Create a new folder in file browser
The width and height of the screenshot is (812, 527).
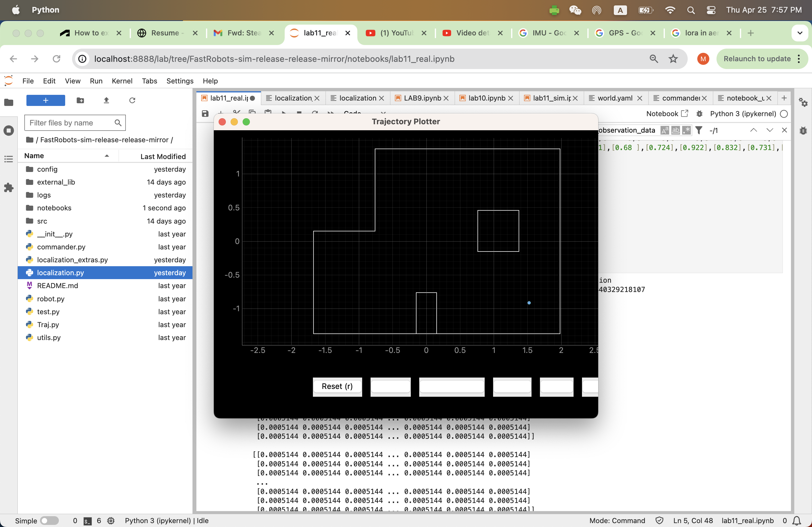[80, 100]
